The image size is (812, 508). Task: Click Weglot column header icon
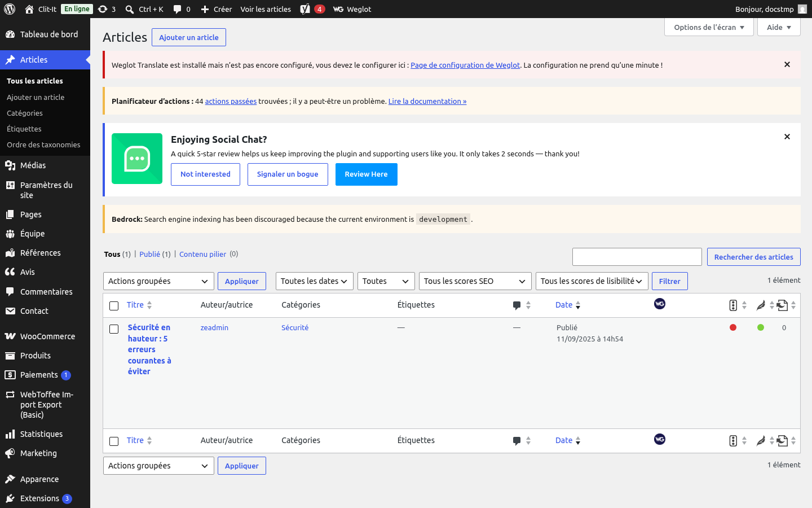click(x=660, y=304)
